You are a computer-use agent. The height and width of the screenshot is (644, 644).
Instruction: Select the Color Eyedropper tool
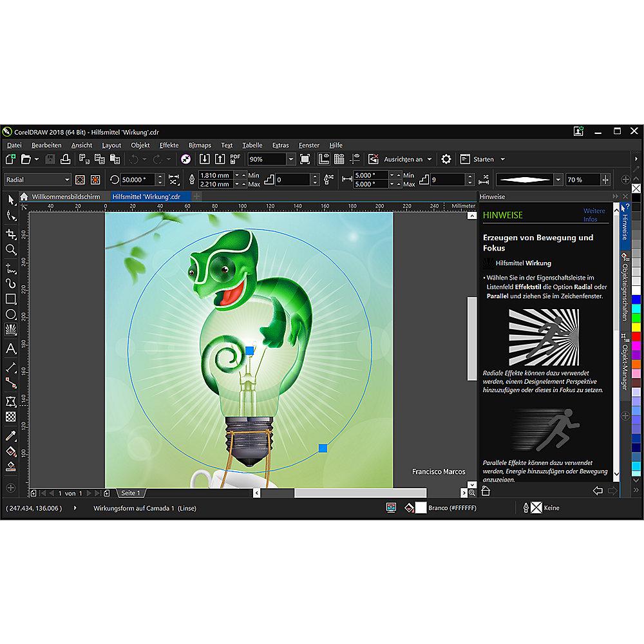click(x=11, y=436)
